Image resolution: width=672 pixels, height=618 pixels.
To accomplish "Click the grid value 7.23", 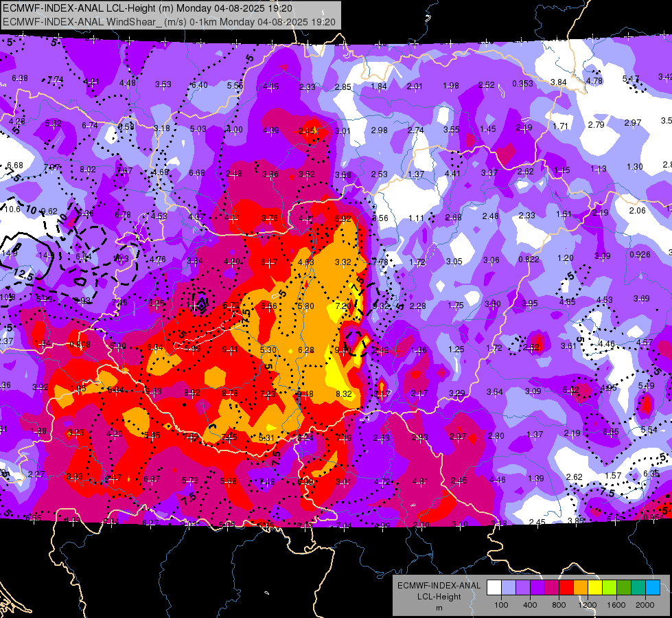I will click(x=268, y=393).
